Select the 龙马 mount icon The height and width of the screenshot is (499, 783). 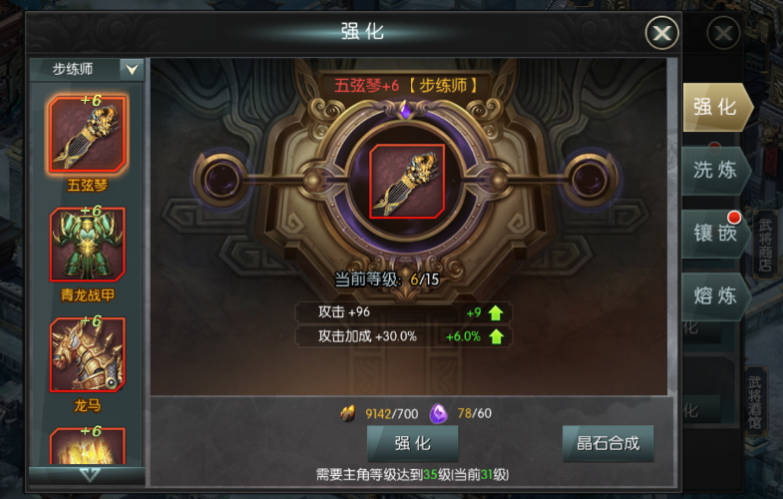coord(87,354)
